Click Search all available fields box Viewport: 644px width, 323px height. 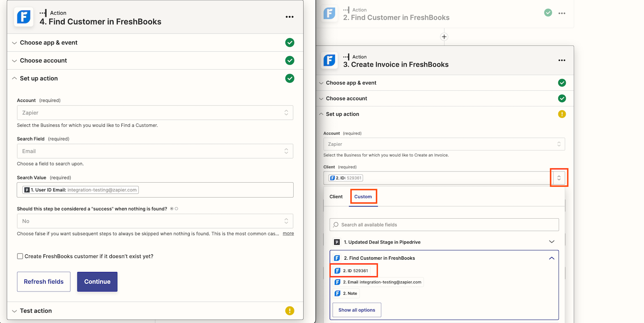(x=444, y=225)
